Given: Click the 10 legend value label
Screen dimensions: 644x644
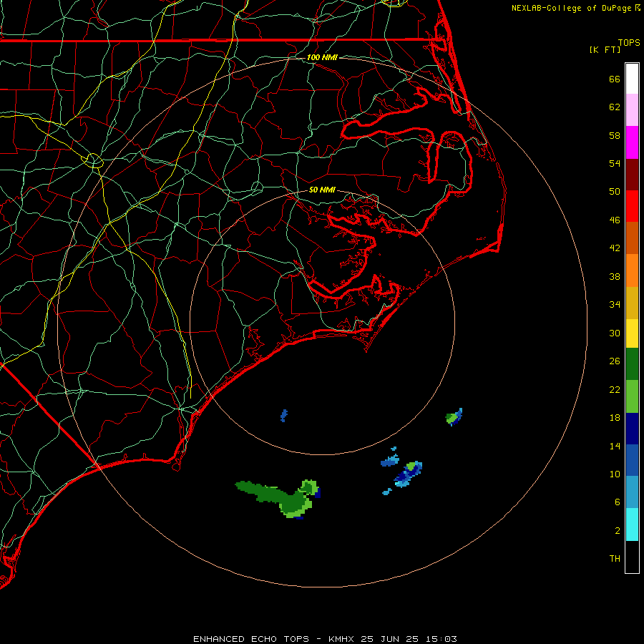Looking at the screenshot, I should click(615, 474).
